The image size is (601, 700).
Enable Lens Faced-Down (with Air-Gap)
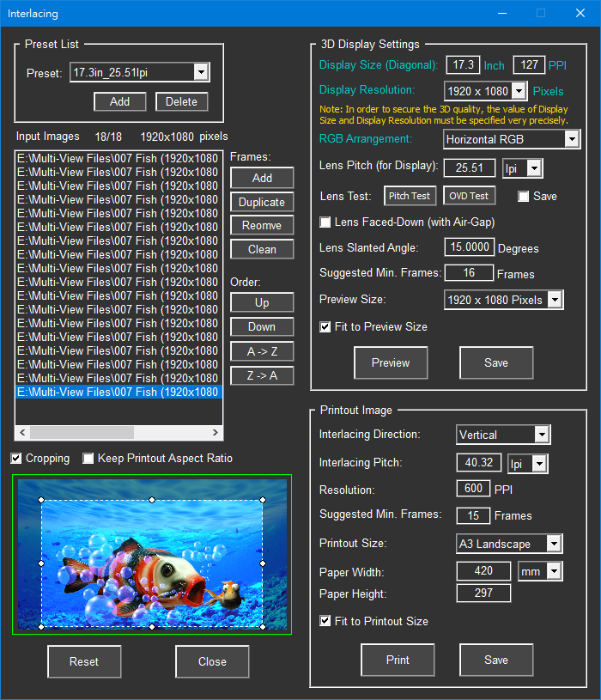pyautogui.click(x=325, y=222)
